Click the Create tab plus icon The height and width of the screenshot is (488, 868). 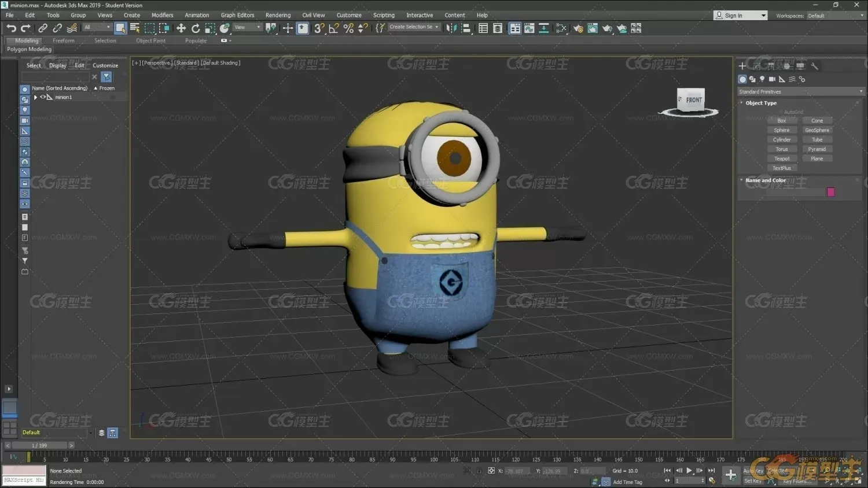pyautogui.click(x=742, y=66)
